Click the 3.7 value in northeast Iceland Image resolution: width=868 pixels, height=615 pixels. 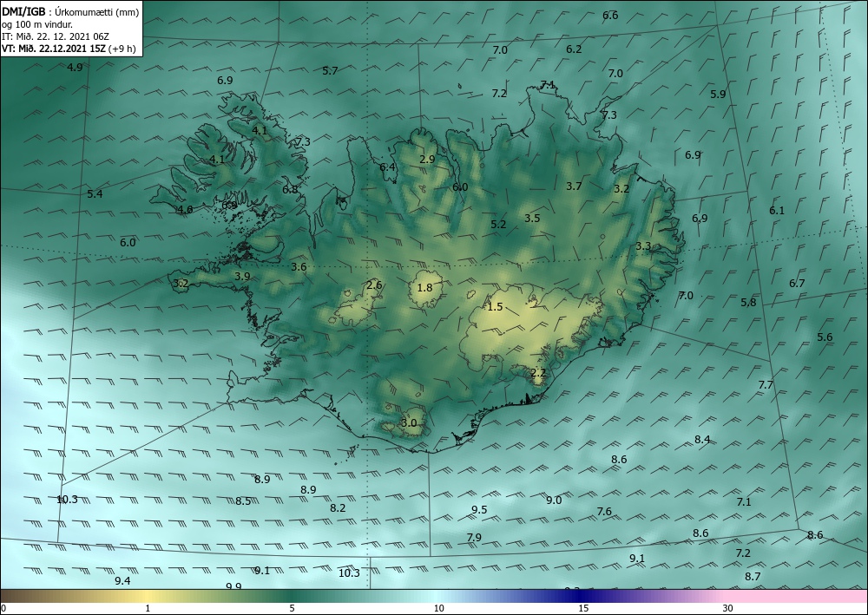coord(574,186)
